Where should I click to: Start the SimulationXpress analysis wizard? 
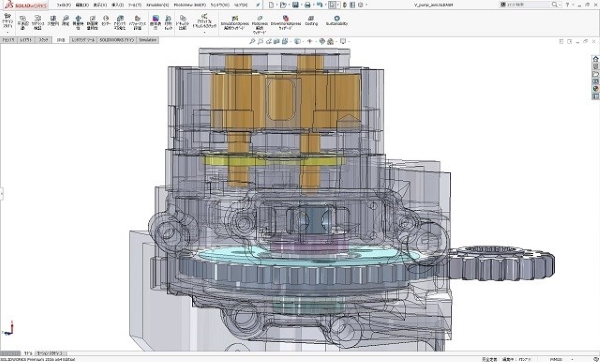[235, 23]
